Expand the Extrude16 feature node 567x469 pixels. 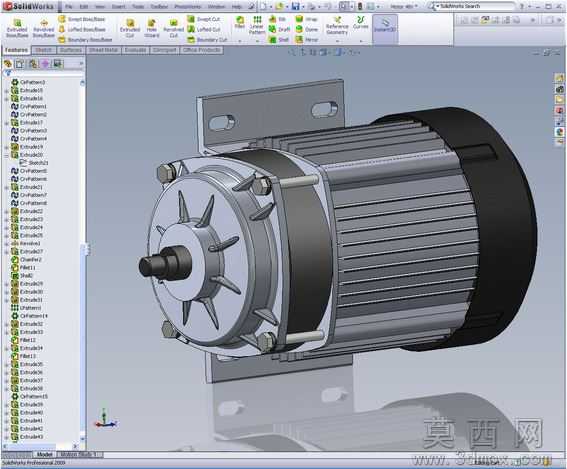click(x=6, y=98)
